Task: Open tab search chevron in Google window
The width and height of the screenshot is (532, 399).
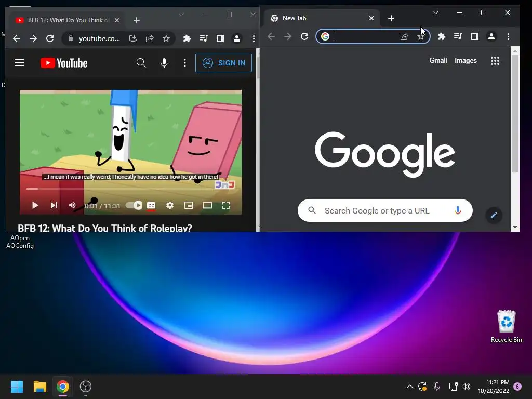Action: coord(436,12)
